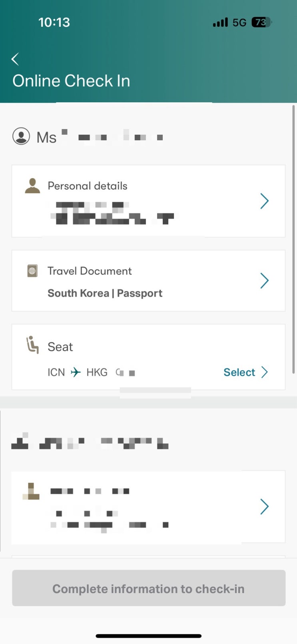Click the vertical scrollbar on the right edge
The width and height of the screenshot is (297, 644).
(x=294, y=240)
